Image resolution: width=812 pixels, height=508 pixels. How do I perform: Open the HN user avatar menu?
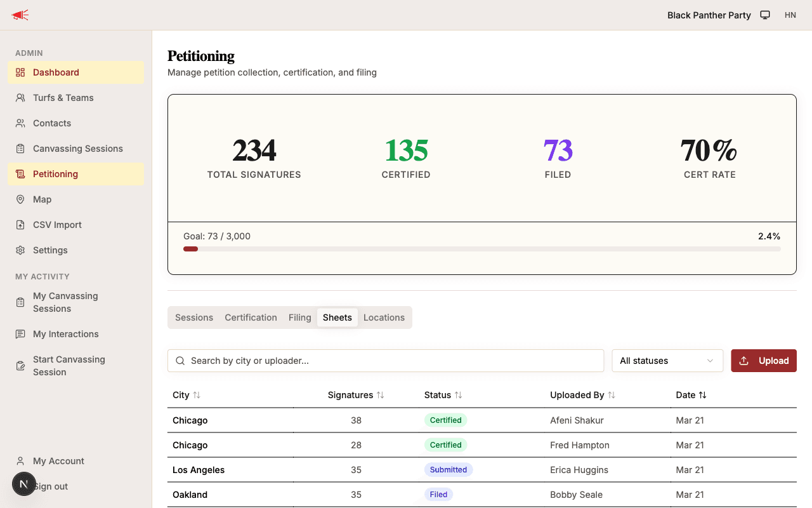(790, 15)
